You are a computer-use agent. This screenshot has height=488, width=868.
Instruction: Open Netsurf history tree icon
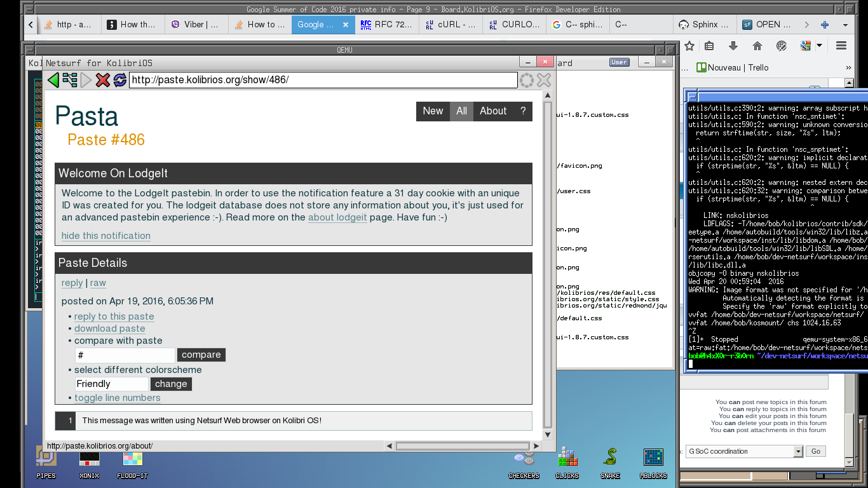(70, 80)
